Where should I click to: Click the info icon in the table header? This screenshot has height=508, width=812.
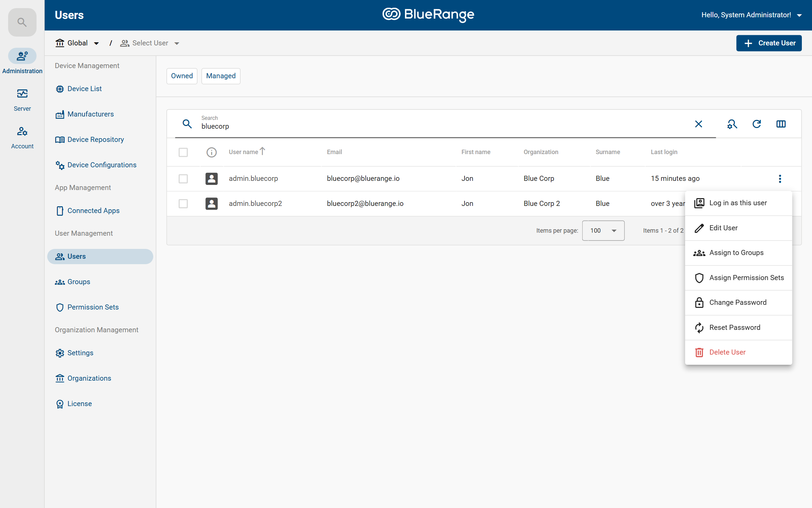[x=211, y=152]
